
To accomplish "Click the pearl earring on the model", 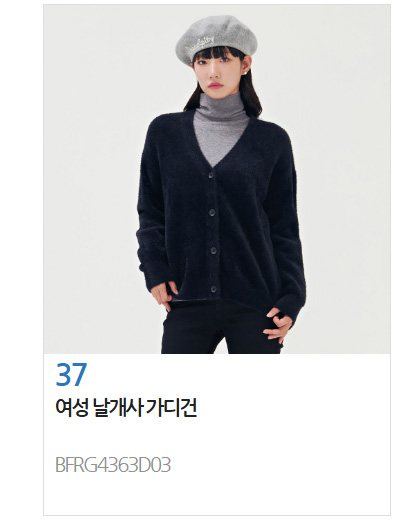I will point(248,72).
